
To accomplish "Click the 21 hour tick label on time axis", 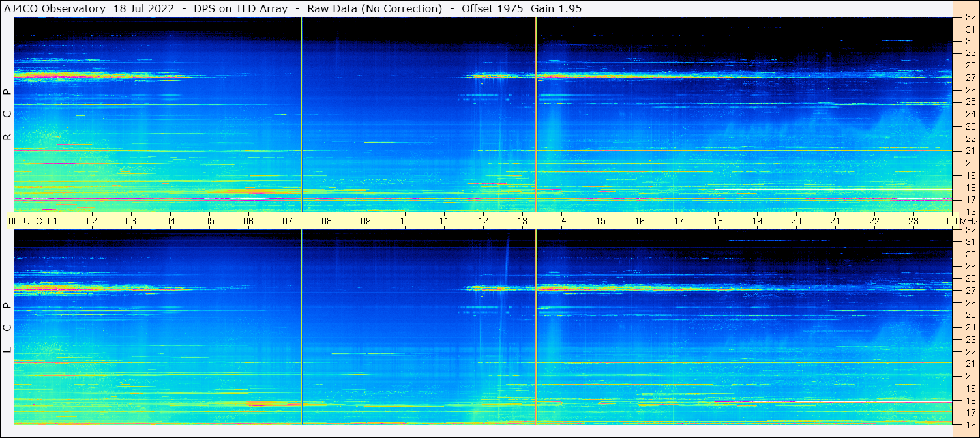I will (x=835, y=221).
